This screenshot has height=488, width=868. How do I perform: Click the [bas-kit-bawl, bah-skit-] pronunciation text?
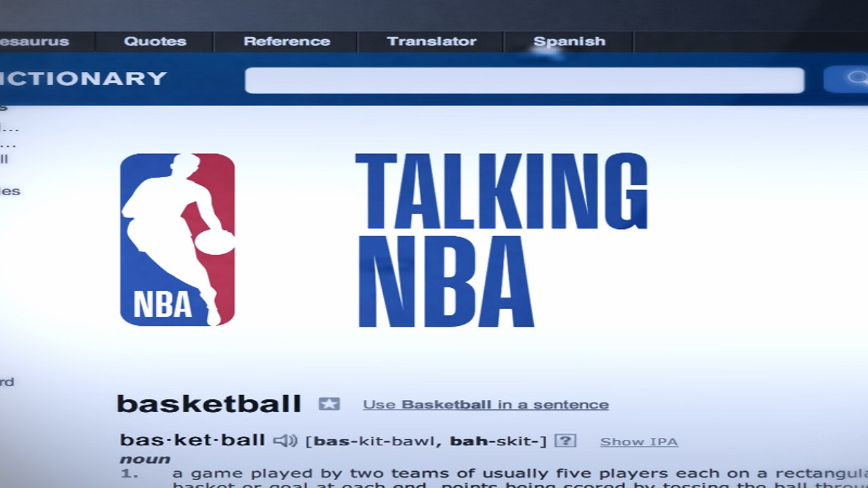[x=426, y=441]
